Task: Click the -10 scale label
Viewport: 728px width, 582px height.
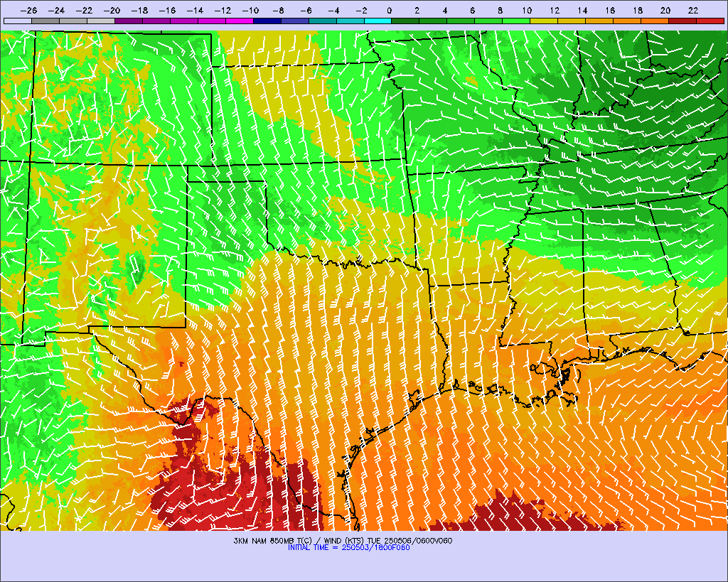Action: (x=251, y=10)
